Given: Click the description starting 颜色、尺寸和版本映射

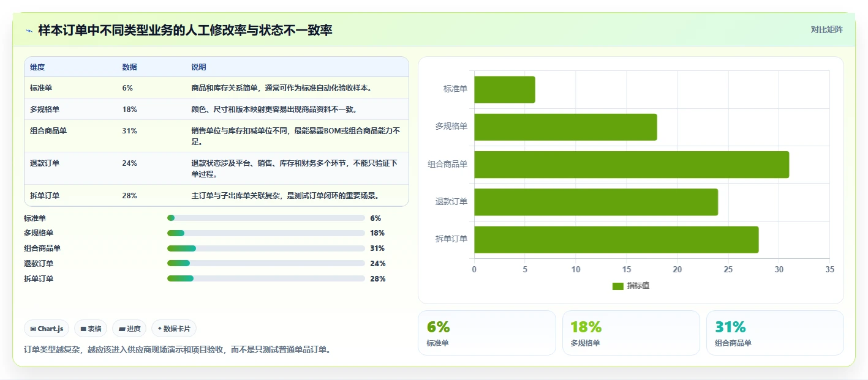Looking at the screenshot, I should coord(274,110).
